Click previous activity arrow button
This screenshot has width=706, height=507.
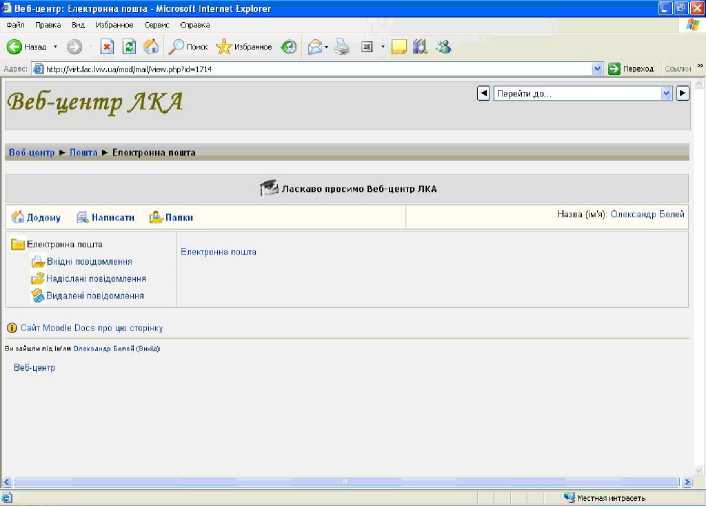[x=483, y=93]
